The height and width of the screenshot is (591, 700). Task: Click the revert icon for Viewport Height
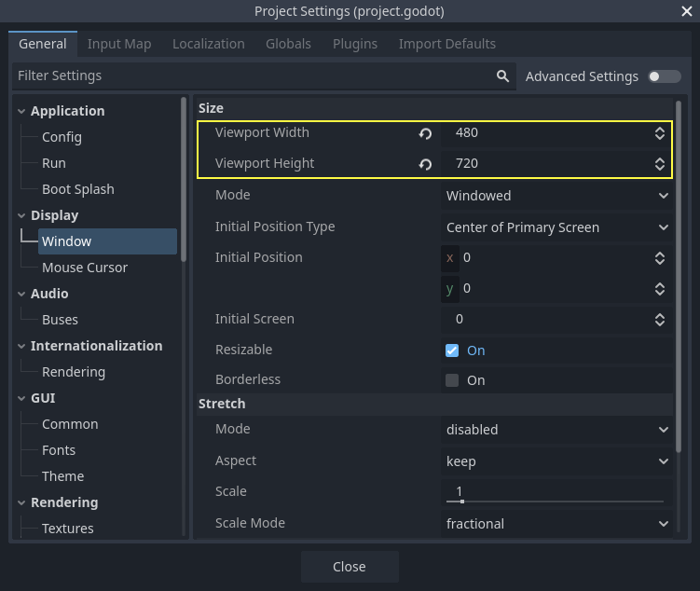[425, 164]
